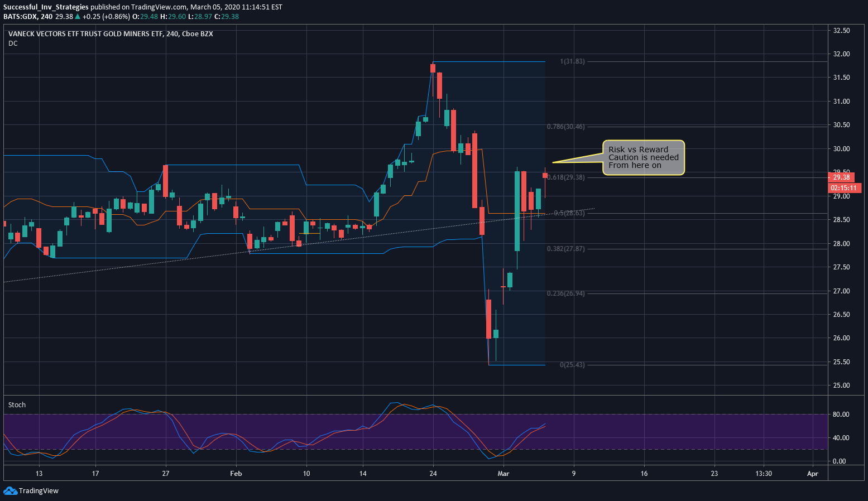868x501 pixels.
Task: Click the Mar label on the time axis
Action: point(503,474)
